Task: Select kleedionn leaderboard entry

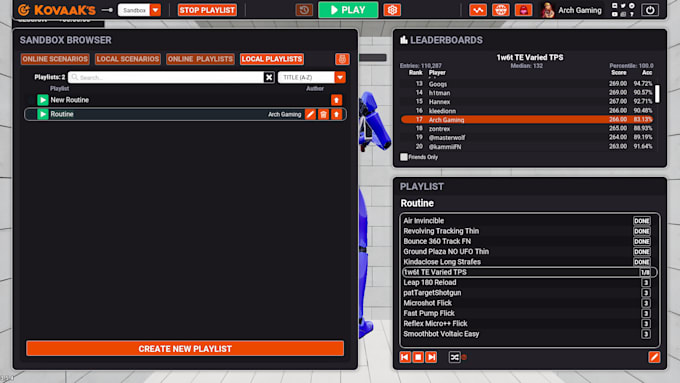Action: click(527, 111)
